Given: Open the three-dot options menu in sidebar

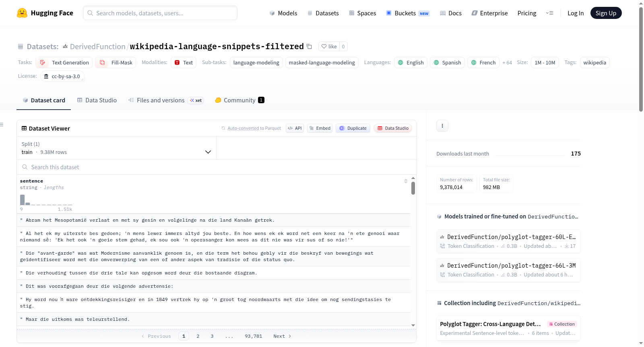Looking at the screenshot, I should [x=442, y=126].
